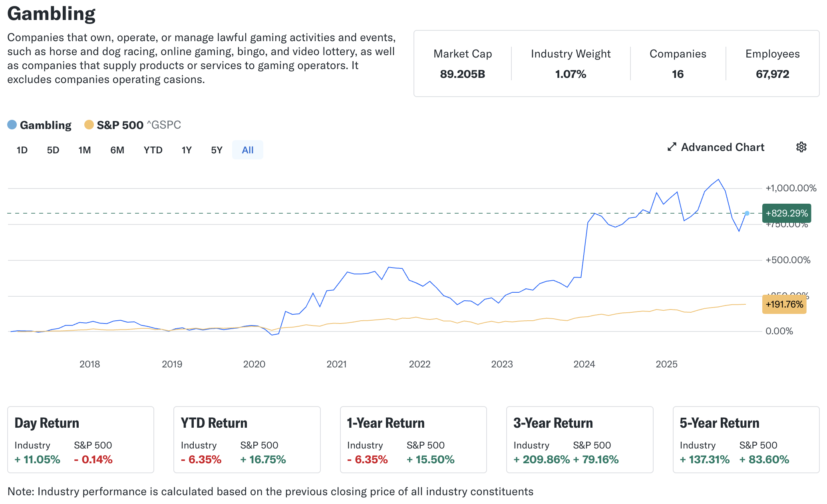Screen dimensions: 827x504
Task: Select the 1D time range
Action: (22, 150)
